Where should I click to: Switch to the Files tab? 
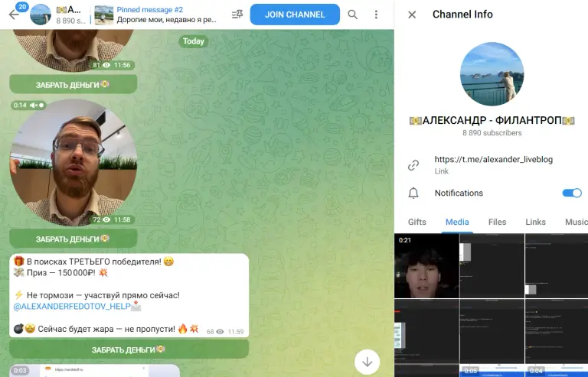pos(497,222)
